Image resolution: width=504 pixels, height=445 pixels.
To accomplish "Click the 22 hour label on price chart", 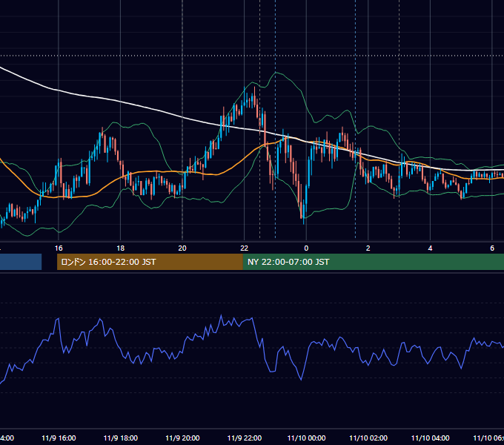I will [245, 248].
